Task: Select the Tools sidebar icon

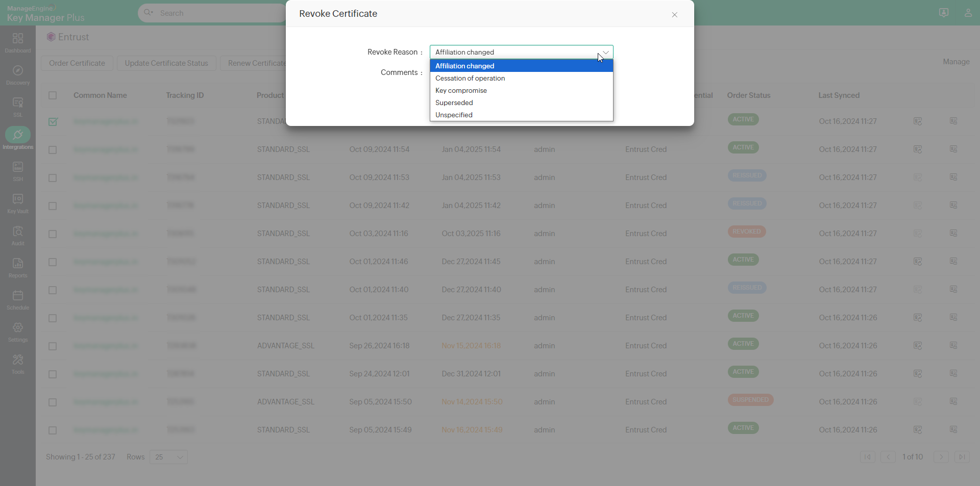Action: [18, 364]
